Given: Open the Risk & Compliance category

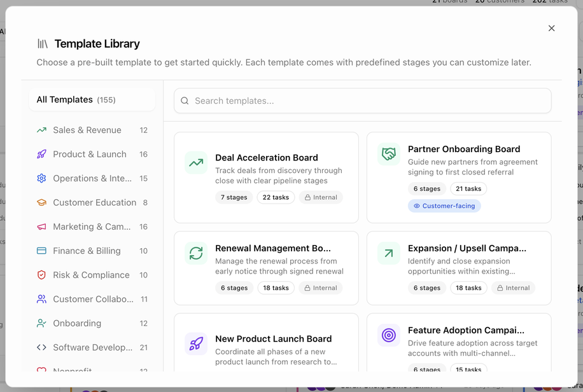Looking at the screenshot, I should click(x=92, y=275).
